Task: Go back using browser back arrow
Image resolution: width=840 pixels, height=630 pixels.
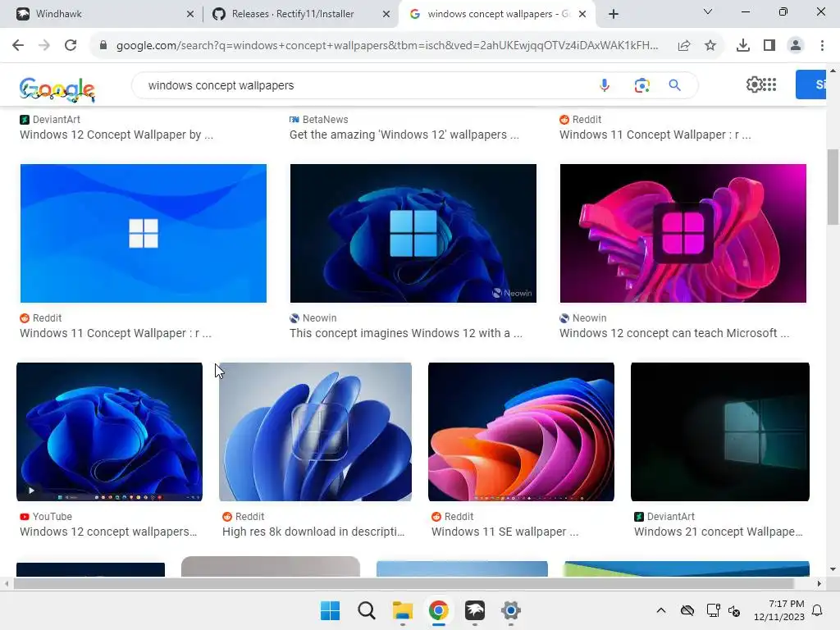Action: pos(18,46)
